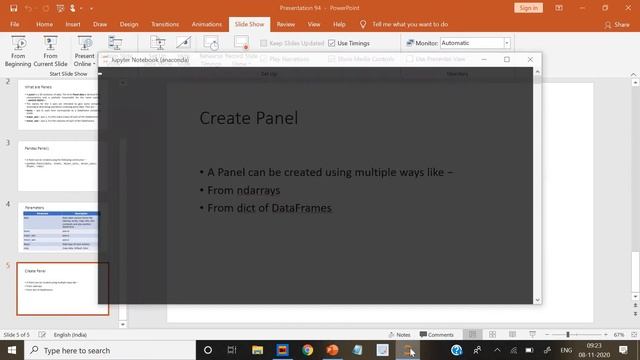Viewport: 640px width, 360px height.
Task: Open Task View on the taskbar
Action: point(232,350)
